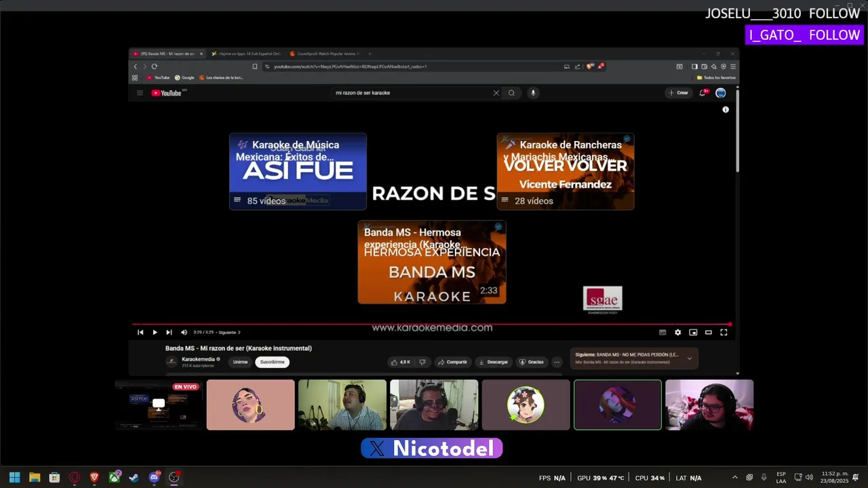This screenshot has height=488, width=868.
Task: Reload the page in the browser toolbar
Action: point(155,66)
